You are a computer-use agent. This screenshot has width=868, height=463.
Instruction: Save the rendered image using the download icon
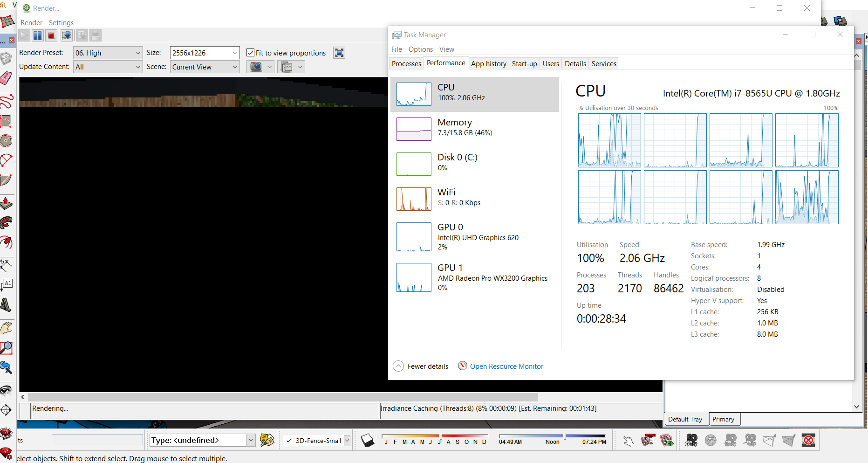(x=67, y=35)
